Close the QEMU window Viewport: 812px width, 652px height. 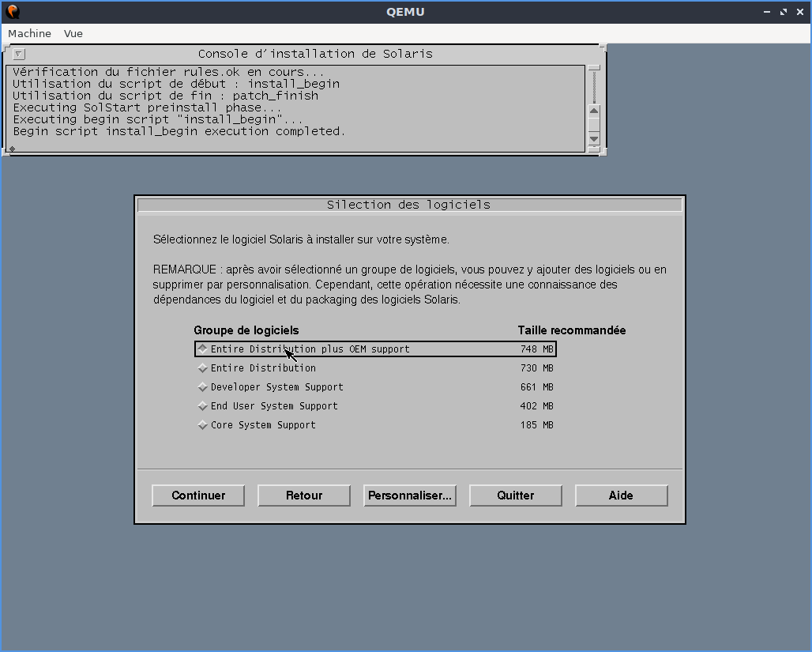800,11
